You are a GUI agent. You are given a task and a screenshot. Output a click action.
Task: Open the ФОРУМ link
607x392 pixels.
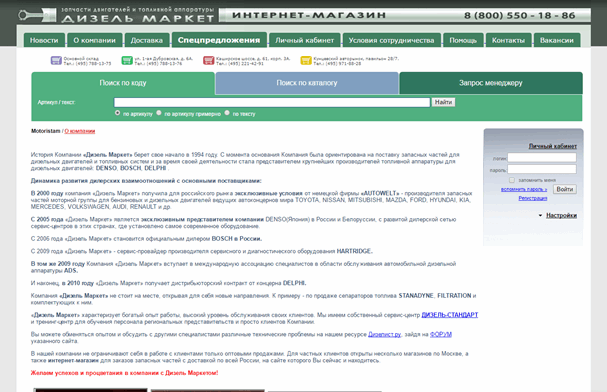(x=441, y=334)
